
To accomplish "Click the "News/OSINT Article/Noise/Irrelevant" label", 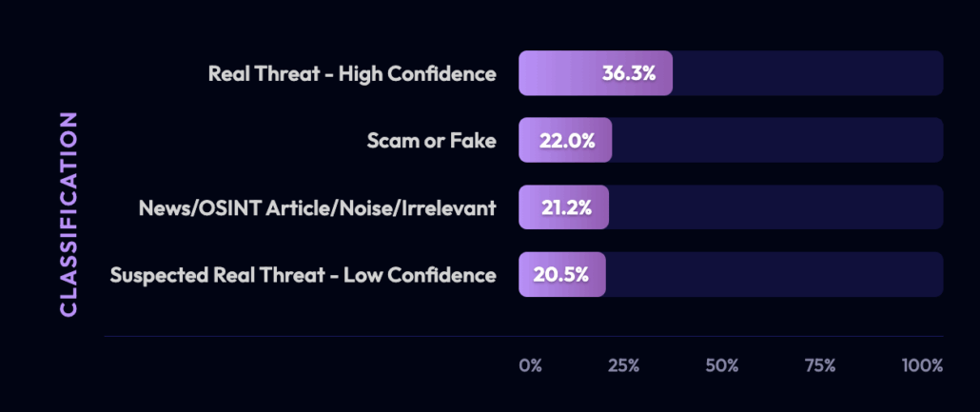I will pyautogui.click(x=317, y=207).
